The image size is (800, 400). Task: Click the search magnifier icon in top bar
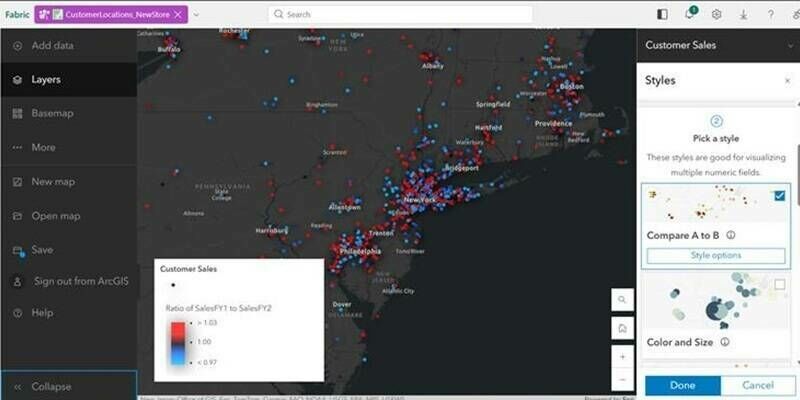click(x=278, y=14)
